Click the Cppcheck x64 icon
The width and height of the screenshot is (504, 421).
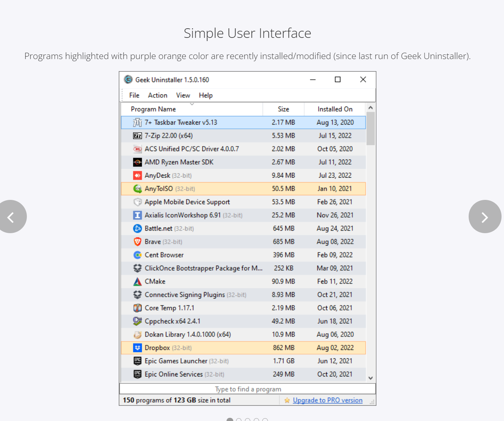[x=137, y=321]
